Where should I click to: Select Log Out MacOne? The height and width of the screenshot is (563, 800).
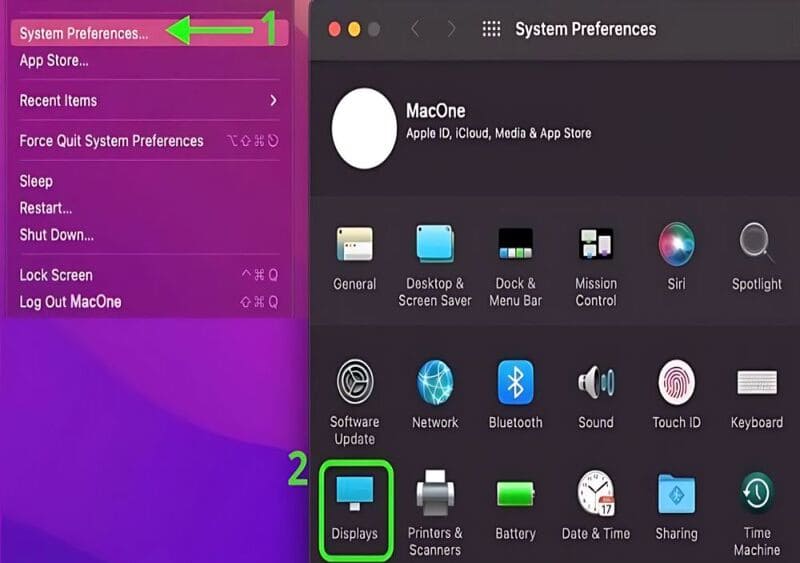[x=149, y=302]
